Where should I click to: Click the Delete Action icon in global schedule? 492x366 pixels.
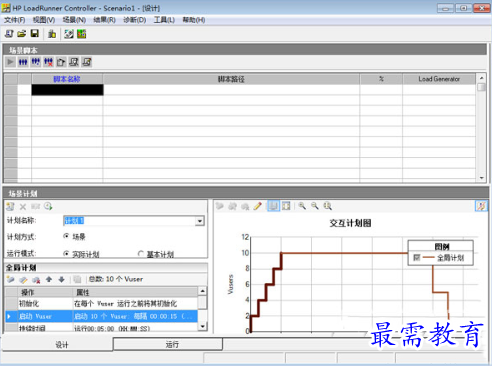tap(36, 279)
